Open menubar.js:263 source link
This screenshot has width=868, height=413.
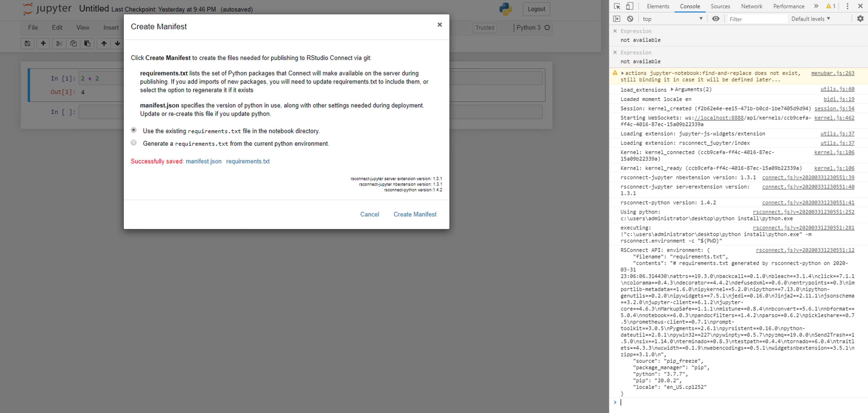click(x=833, y=73)
